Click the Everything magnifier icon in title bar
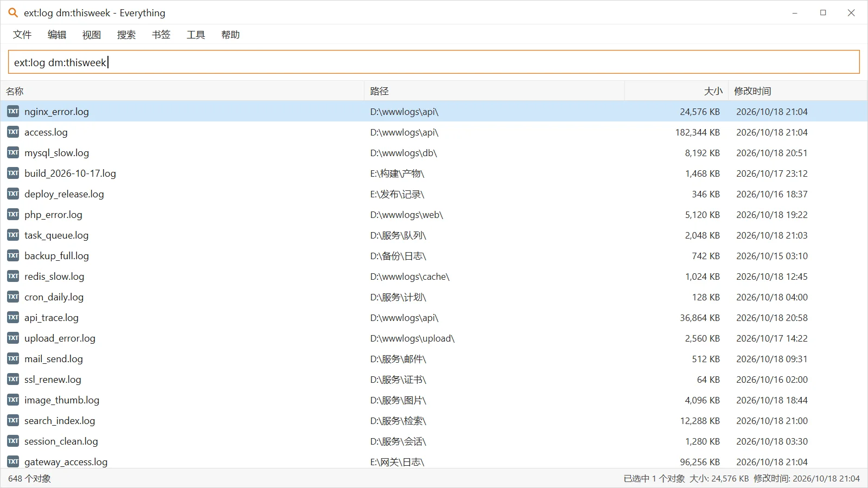 point(13,12)
